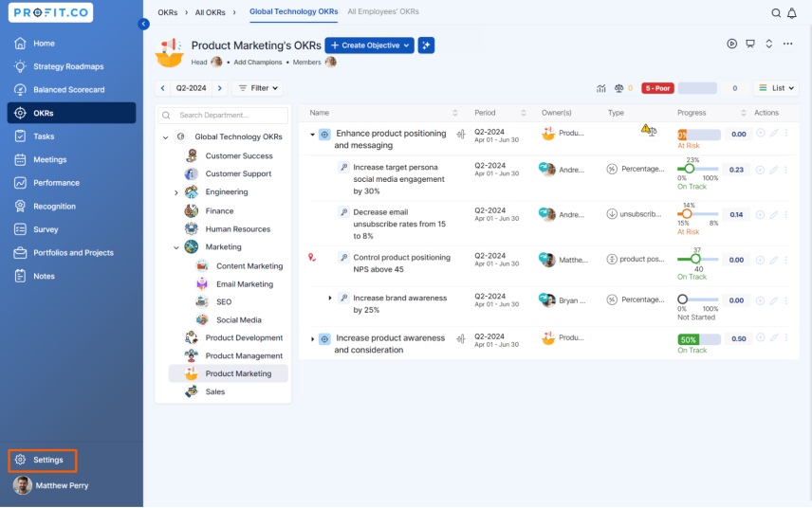This screenshot has height=508, width=812.
Task: Expand the Engineering department node
Action: pyautogui.click(x=176, y=192)
